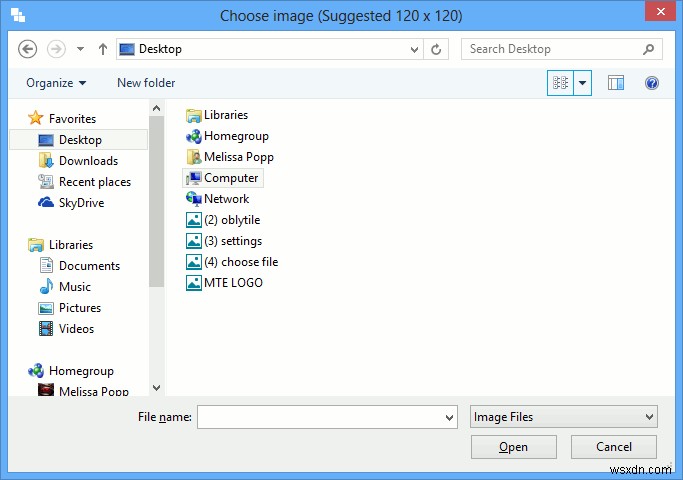The image size is (683, 480).
Task: Click the MTE LOGO file icon
Action: [193, 283]
